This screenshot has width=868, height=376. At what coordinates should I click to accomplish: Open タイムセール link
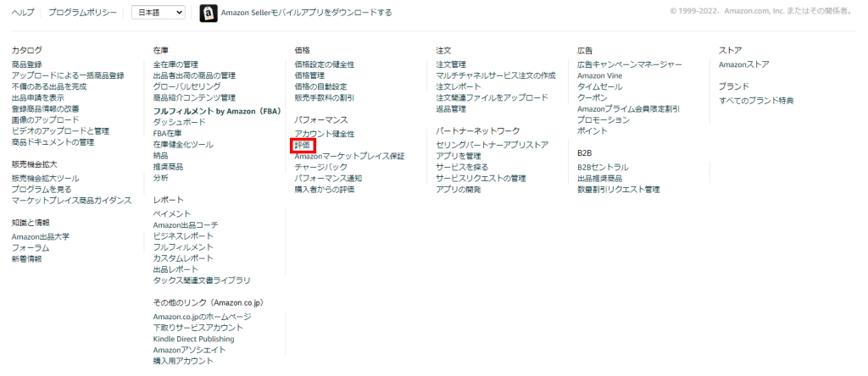click(x=599, y=87)
